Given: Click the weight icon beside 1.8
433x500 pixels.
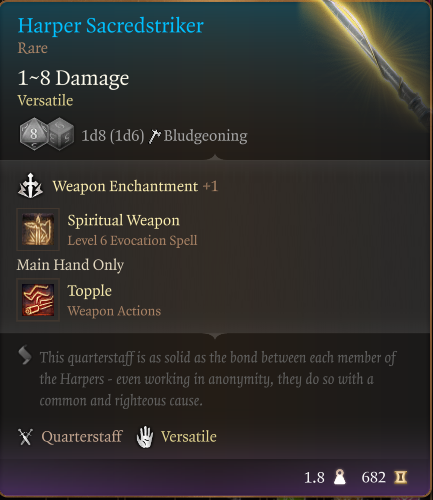Looking at the screenshot, I should [x=339, y=477].
